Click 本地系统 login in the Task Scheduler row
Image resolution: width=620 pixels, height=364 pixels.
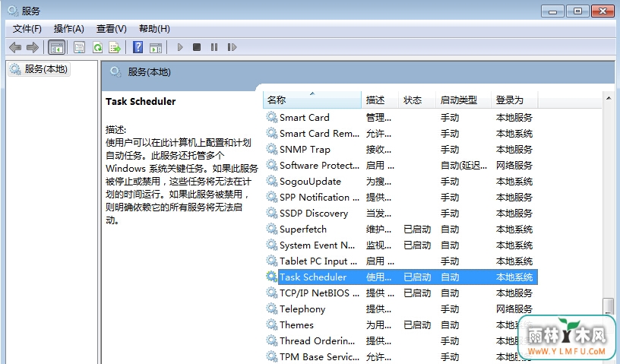pos(514,277)
